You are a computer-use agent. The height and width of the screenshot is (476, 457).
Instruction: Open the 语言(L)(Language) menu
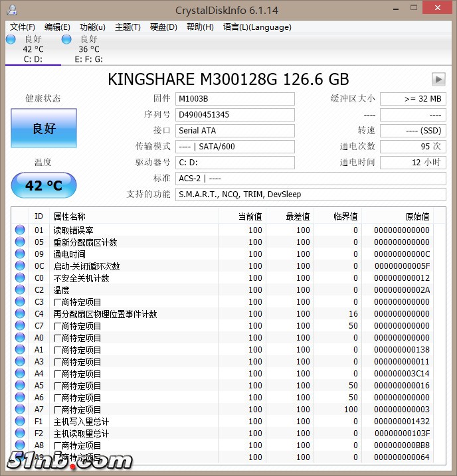(257, 27)
